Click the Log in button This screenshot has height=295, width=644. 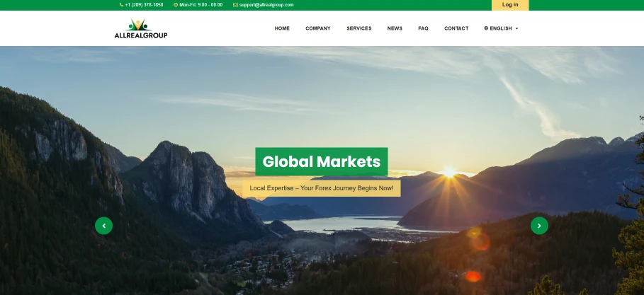[510, 5]
